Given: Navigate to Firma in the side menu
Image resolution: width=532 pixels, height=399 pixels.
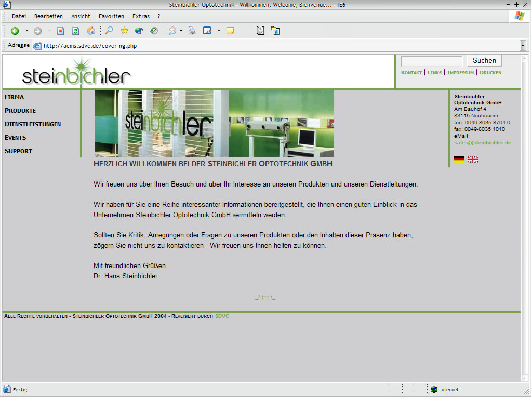Looking at the screenshot, I should [x=14, y=97].
